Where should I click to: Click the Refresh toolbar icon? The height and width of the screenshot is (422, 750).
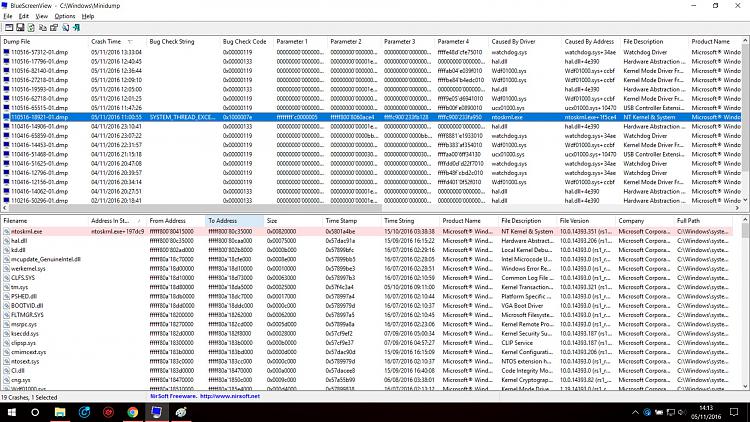(x=31, y=28)
